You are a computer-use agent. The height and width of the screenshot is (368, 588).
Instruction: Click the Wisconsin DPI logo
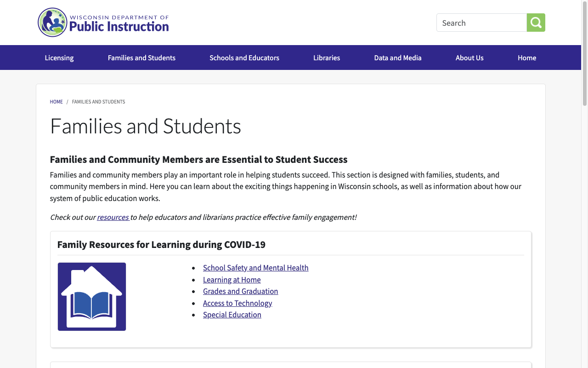click(103, 22)
